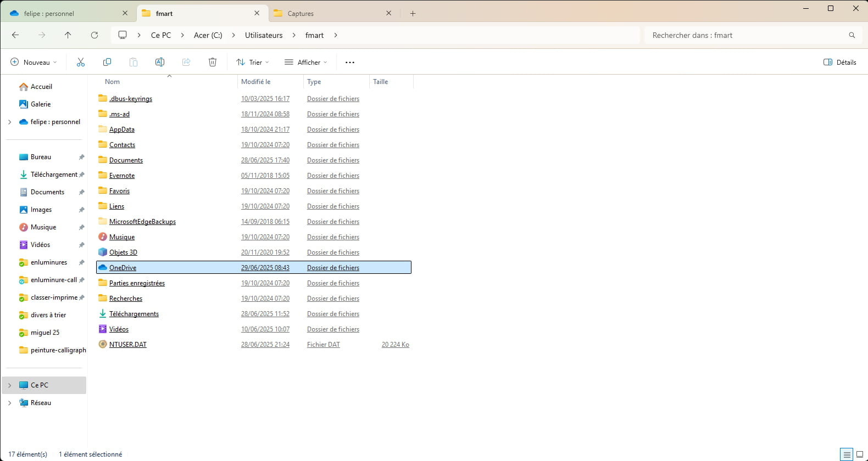Go forward with the right arrow
Viewport: 868px width, 461px height.
click(x=42, y=35)
